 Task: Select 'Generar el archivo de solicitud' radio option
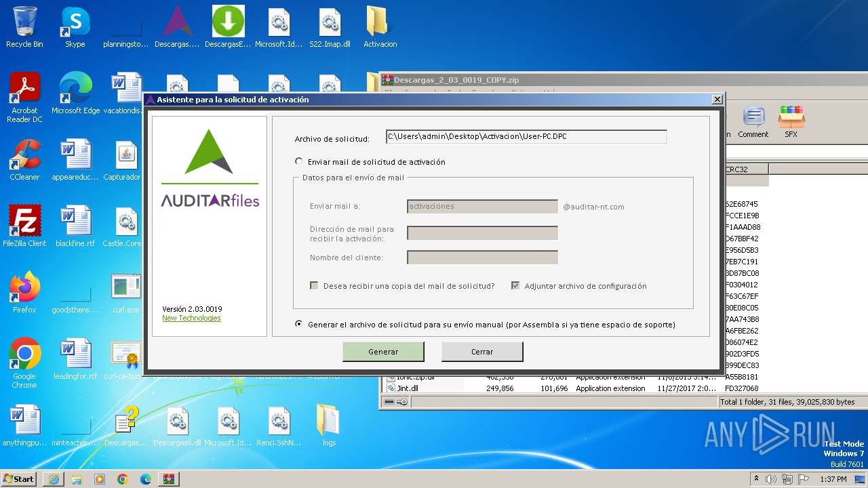[299, 325]
